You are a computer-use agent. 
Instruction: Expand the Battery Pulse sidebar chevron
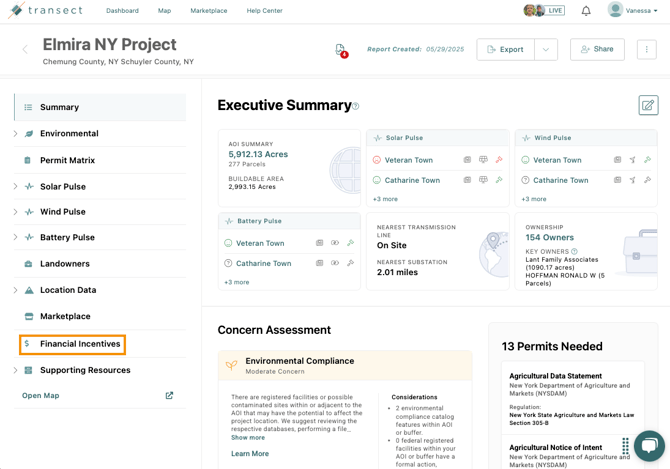[15, 237]
